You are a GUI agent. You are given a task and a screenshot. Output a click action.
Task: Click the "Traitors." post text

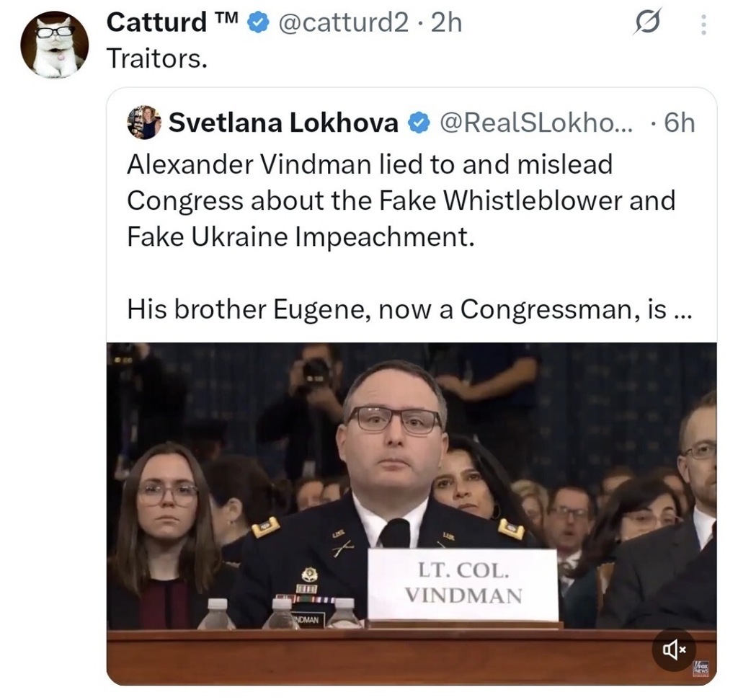click(x=157, y=58)
